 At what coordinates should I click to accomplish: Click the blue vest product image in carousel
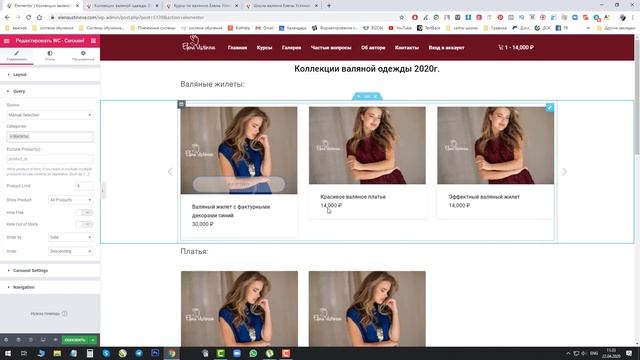[239, 150]
